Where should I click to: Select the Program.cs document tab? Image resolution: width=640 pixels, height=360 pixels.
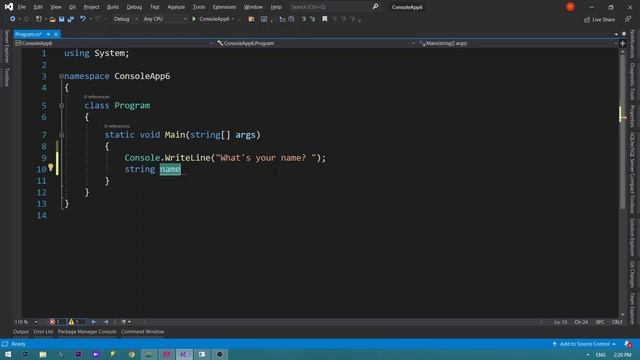pyautogui.click(x=29, y=34)
